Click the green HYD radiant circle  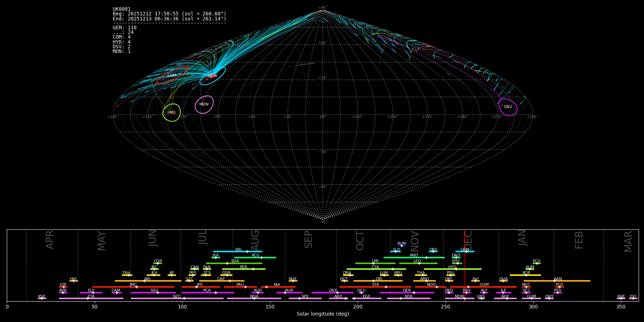(171, 113)
